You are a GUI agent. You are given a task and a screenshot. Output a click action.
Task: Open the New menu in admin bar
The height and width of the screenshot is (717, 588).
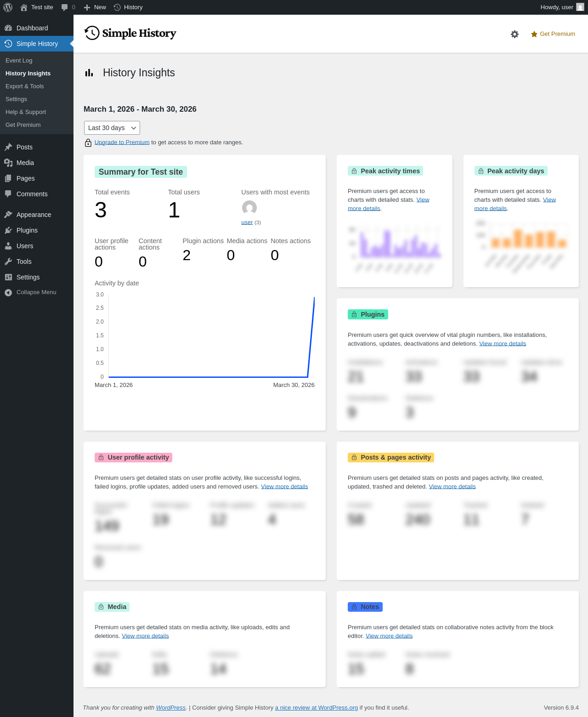[x=95, y=7]
